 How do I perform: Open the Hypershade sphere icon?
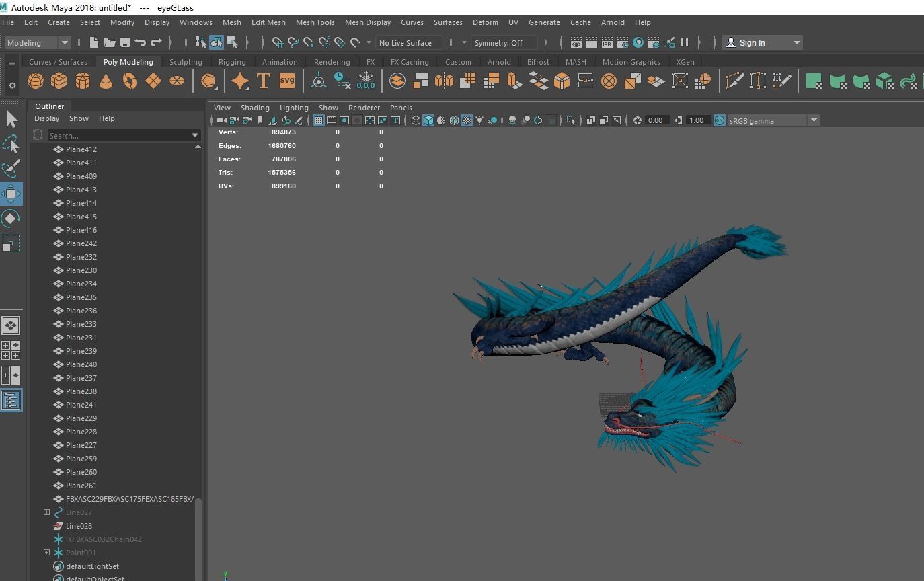pyautogui.click(x=638, y=42)
